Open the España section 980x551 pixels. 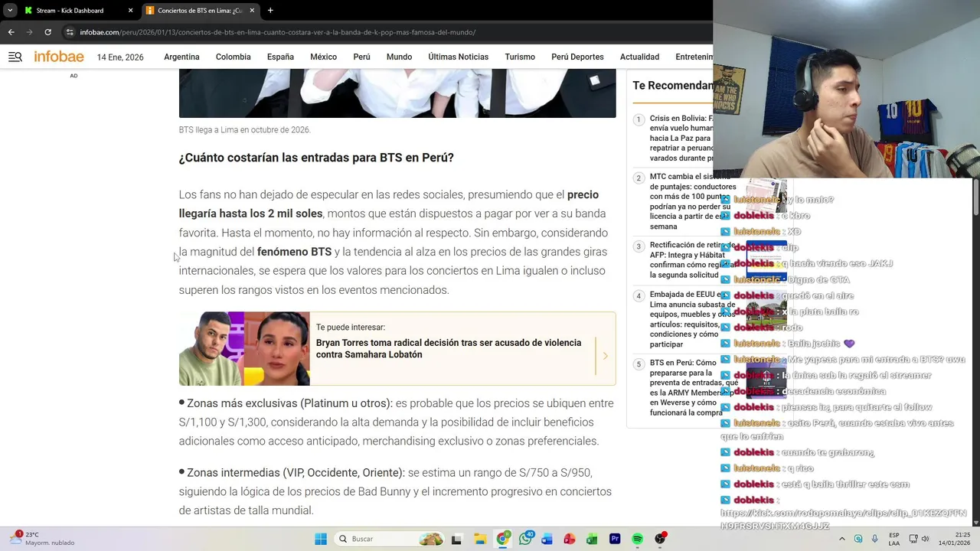point(280,57)
